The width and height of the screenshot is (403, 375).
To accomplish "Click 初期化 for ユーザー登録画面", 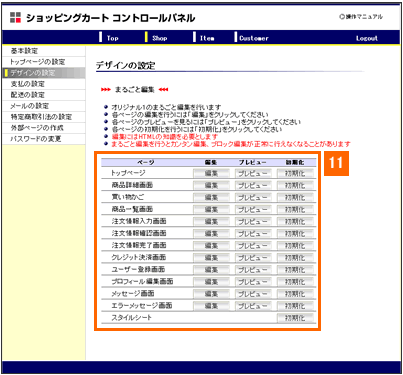I will pos(295,269).
